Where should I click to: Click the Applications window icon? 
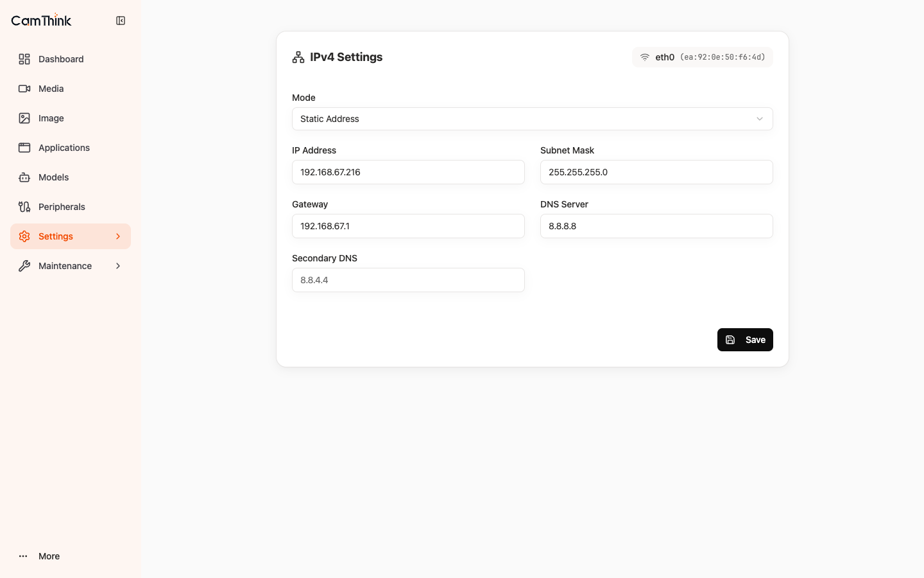click(24, 148)
